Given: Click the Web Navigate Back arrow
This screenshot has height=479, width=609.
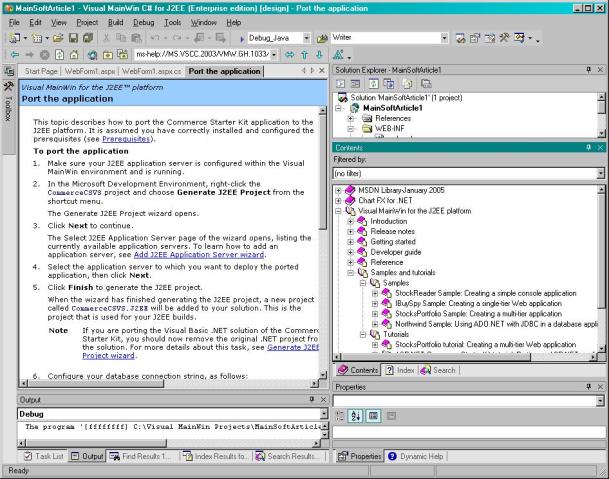Looking at the screenshot, I should pos(15,55).
